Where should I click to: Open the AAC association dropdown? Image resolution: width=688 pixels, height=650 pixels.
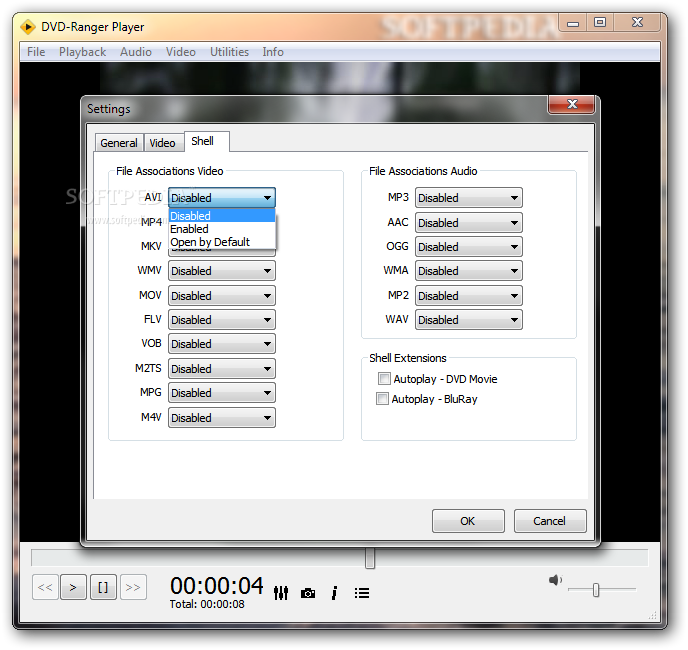tap(469, 223)
